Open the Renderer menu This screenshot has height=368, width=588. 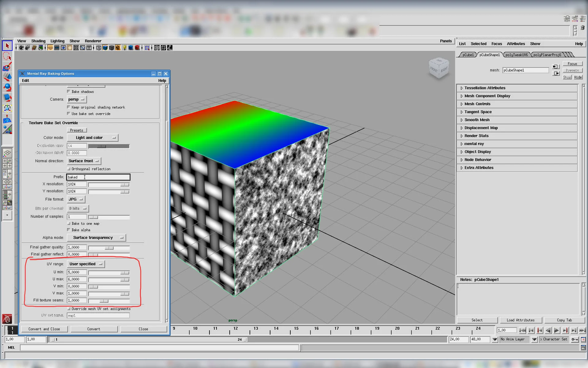[93, 41]
